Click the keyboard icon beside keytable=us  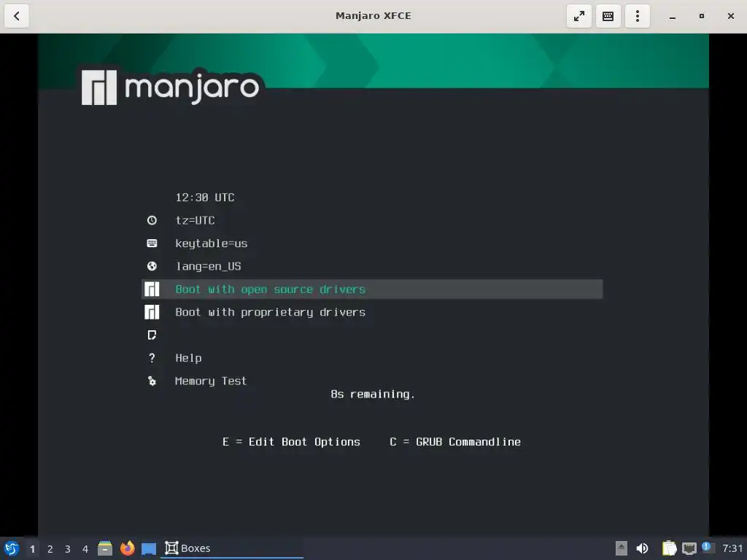[152, 244]
